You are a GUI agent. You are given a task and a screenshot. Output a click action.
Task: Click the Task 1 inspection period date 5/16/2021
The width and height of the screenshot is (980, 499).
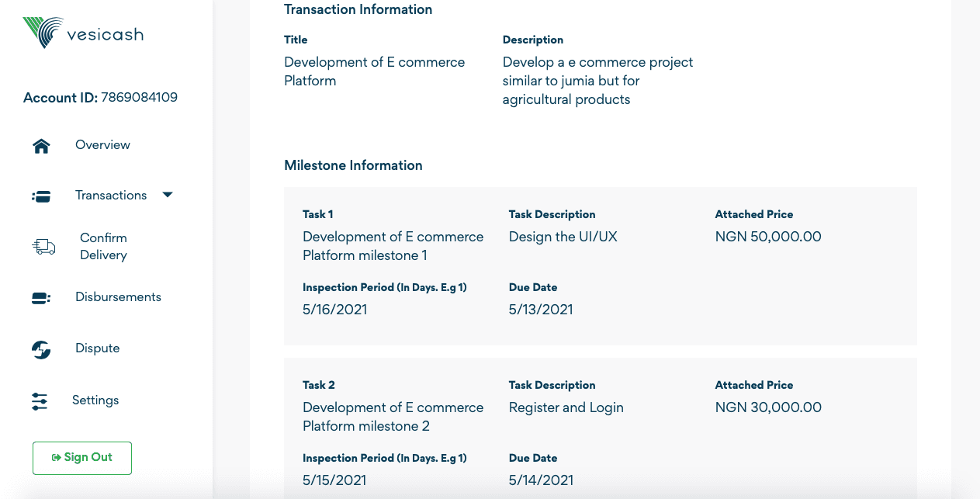(334, 310)
